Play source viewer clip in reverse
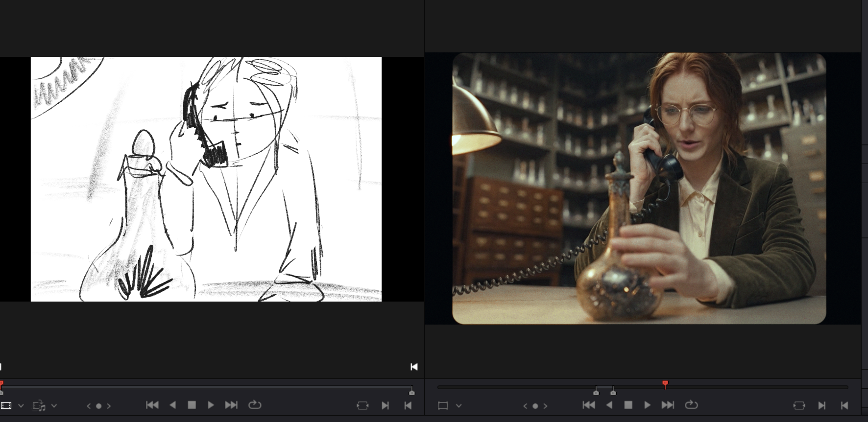Viewport: 868px width, 422px height. pyautogui.click(x=172, y=405)
